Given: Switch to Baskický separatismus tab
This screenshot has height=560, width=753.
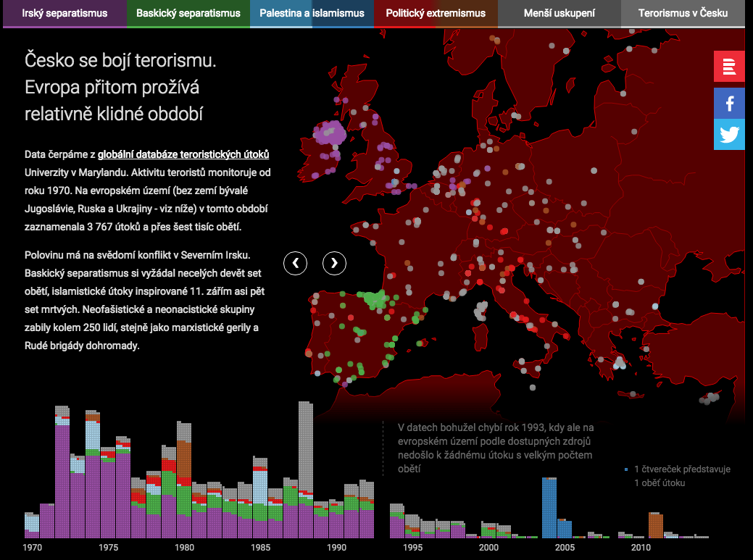Looking at the screenshot, I should pos(188,14).
